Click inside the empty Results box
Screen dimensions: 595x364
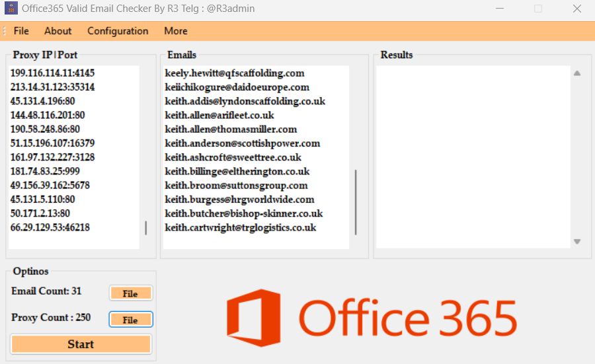(x=473, y=157)
